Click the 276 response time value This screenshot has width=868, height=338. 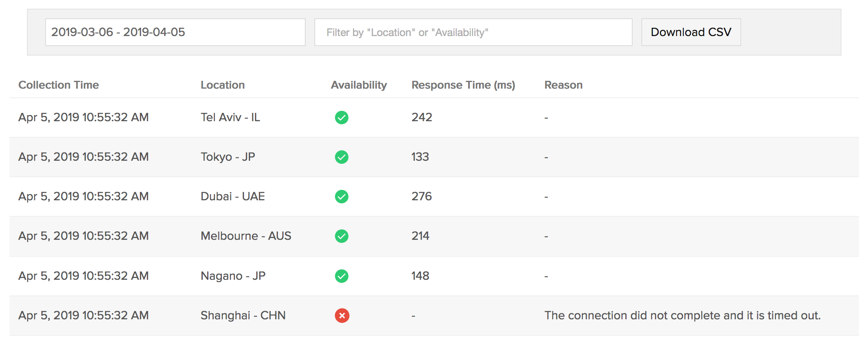click(422, 196)
